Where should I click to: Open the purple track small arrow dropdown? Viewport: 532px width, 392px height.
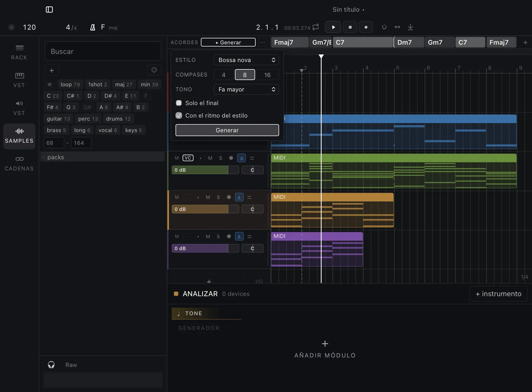(x=198, y=236)
